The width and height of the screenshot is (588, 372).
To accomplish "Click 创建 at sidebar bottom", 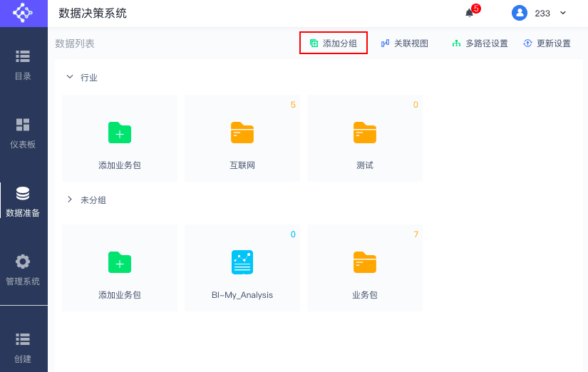I will click(23, 348).
